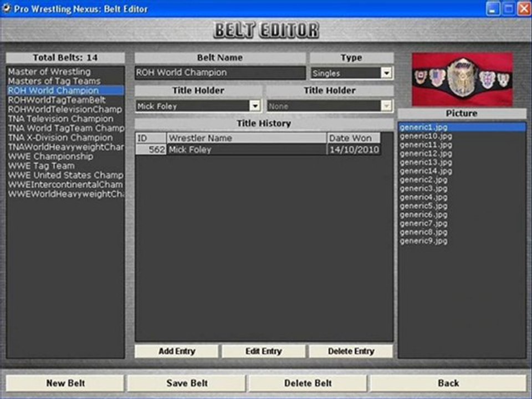
Task: Click the Delete Belt button
Action: coord(308,383)
